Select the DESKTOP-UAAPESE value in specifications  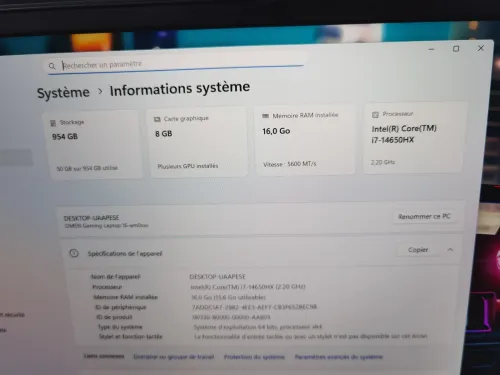pos(217,277)
